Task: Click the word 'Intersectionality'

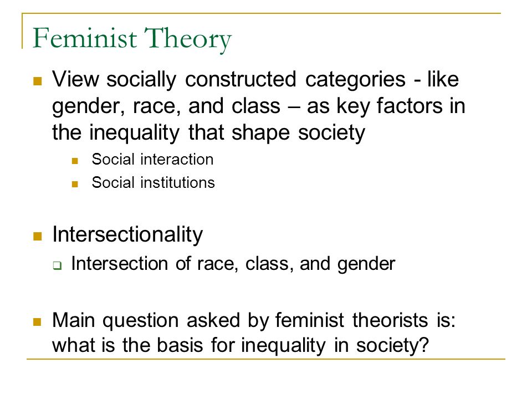Action: [x=127, y=235]
